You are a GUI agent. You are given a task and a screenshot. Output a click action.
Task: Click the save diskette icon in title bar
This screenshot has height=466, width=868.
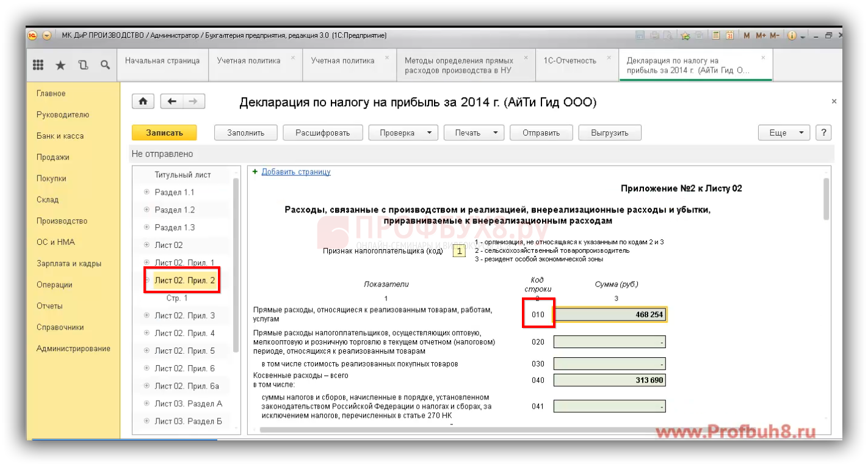(x=640, y=35)
